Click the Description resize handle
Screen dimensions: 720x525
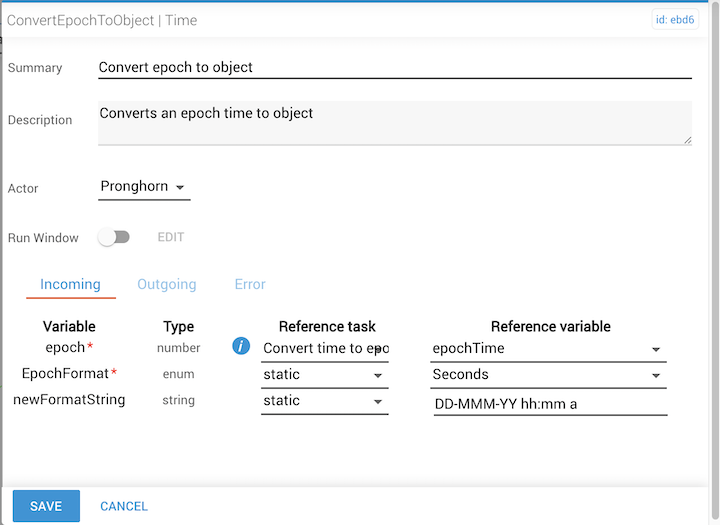coord(688,141)
